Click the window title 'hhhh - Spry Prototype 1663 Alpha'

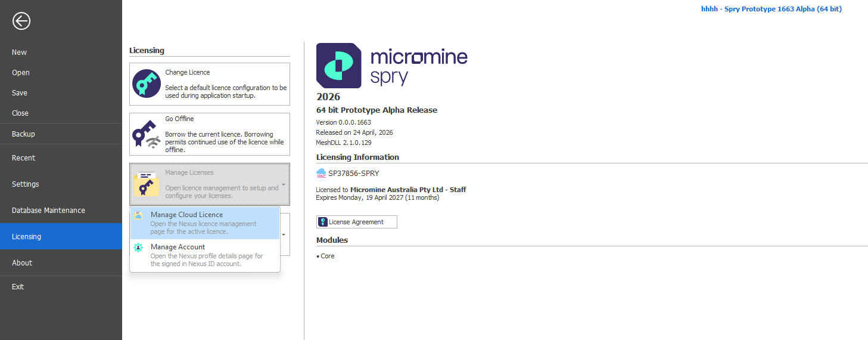pyautogui.click(x=771, y=9)
